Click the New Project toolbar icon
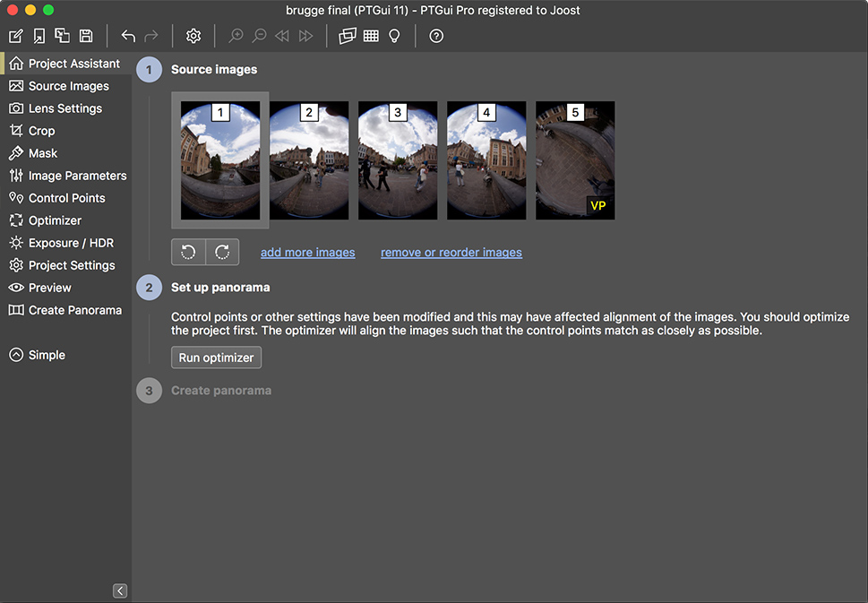The image size is (868, 603). (16, 36)
